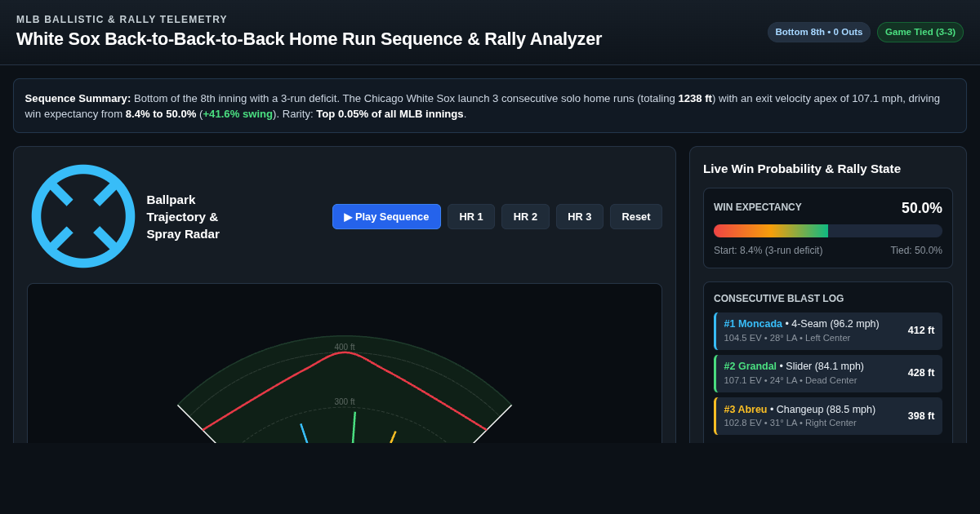Screen dimensions: 980x514
Task: Select the #3 Abreu blast log entry
Action: 828,416
